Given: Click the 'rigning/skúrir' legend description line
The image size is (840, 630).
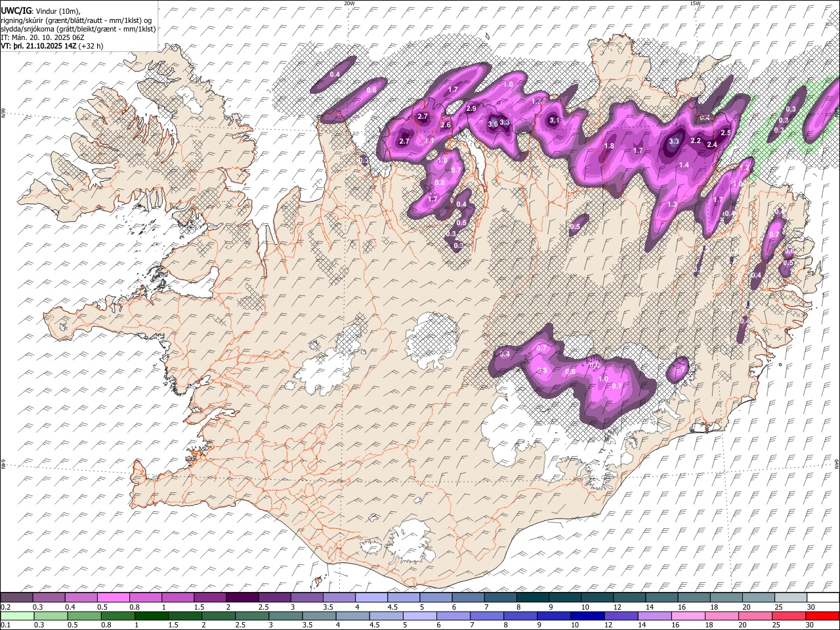Looking at the screenshot, I should pyautogui.click(x=76, y=20).
